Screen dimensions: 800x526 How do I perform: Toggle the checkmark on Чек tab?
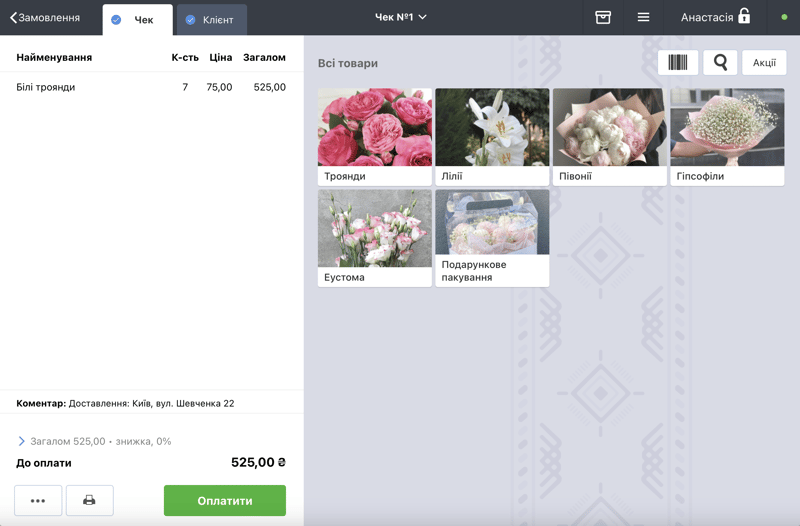pyautogui.click(x=116, y=19)
